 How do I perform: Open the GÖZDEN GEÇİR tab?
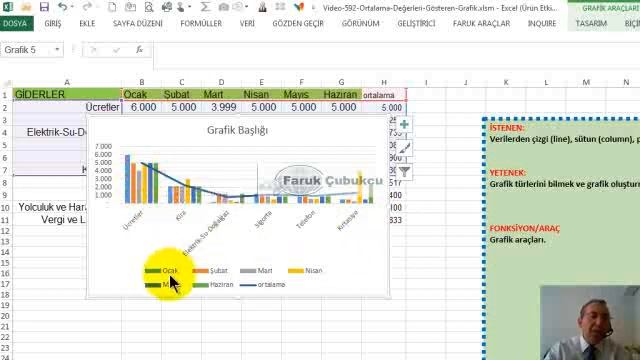[x=298, y=24]
